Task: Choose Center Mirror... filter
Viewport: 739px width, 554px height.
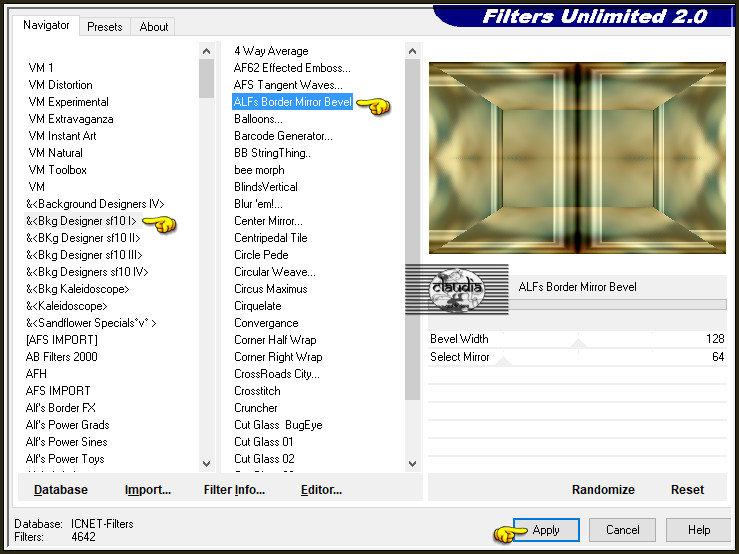Action: tap(268, 221)
